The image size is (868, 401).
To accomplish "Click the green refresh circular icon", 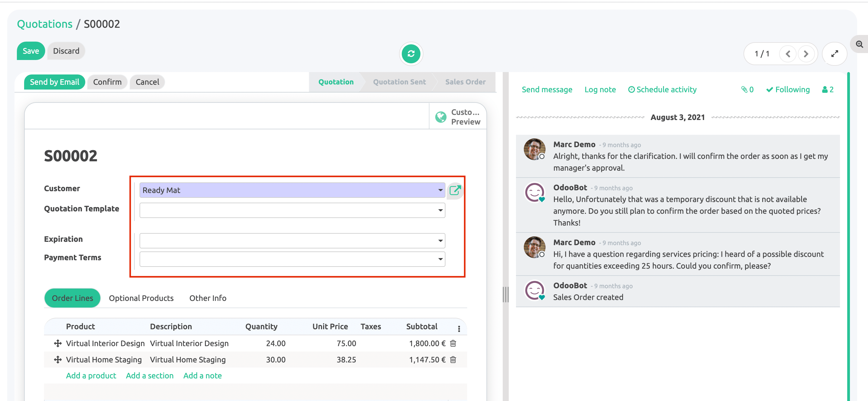I will point(411,54).
